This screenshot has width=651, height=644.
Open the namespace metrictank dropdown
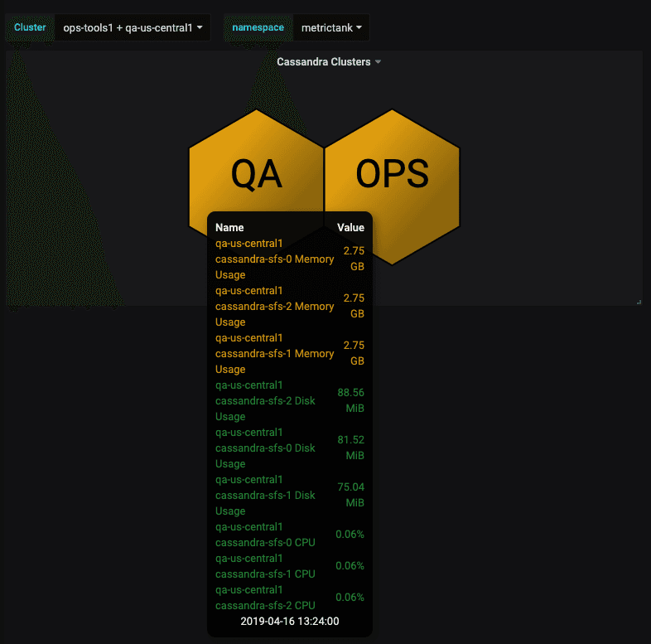pos(331,28)
